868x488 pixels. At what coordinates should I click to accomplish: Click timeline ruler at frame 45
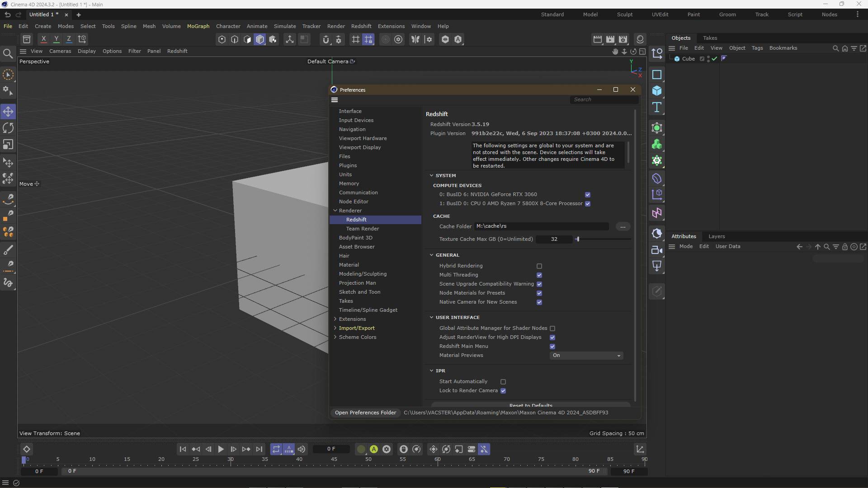pyautogui.click(x=334, y=459)
